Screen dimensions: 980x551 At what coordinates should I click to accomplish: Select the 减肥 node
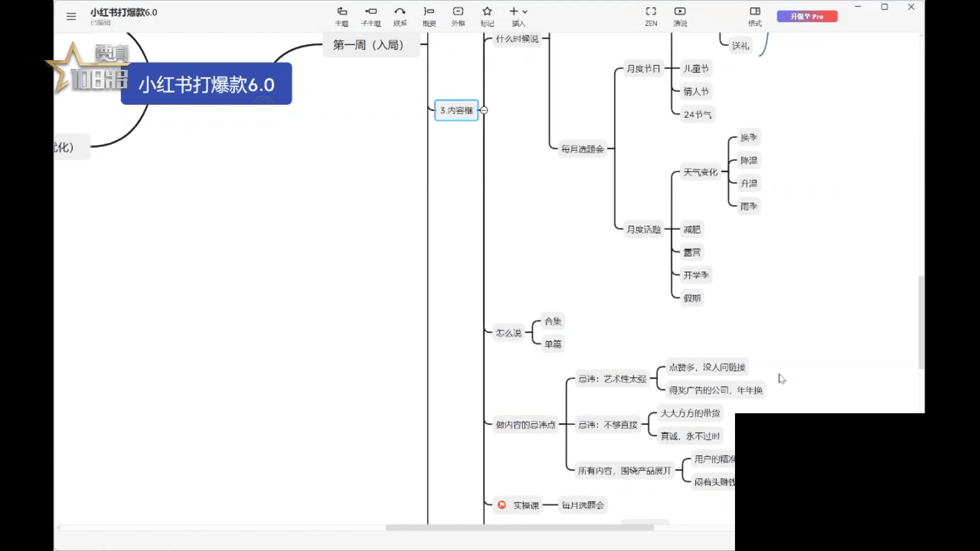[x=692, y=229]
